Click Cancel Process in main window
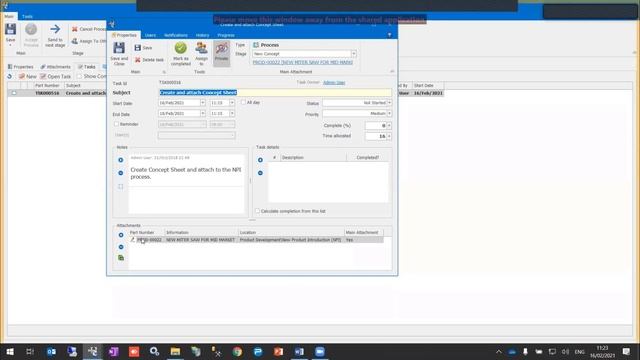This screenshot has width=640, height=360. 89,29
